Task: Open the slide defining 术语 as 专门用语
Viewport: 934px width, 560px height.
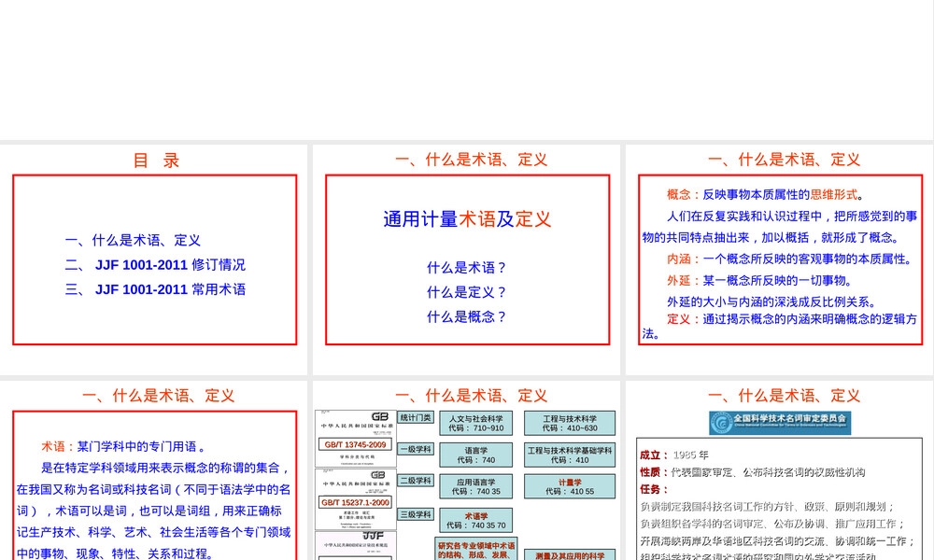Action: click(x=154, y=470)
